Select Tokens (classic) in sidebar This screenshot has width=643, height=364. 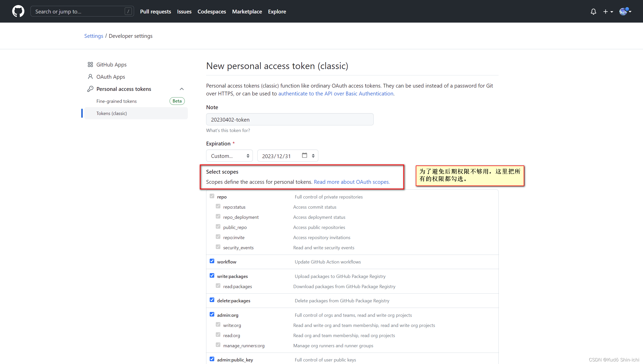point(136,113)
